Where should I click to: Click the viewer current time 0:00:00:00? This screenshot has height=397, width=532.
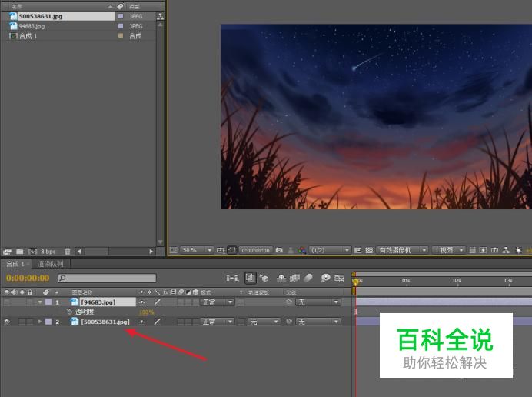coord(255,250)
